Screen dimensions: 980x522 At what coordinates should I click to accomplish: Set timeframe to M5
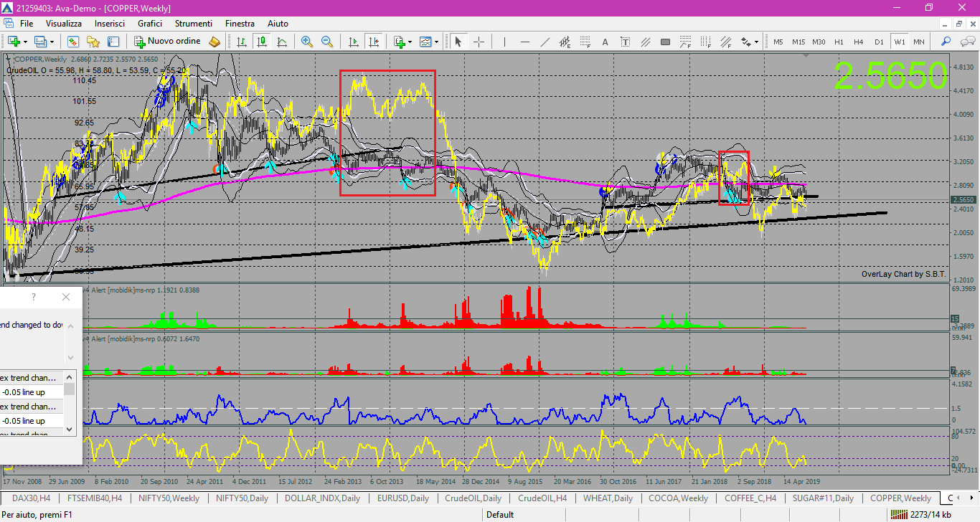coord(778,42)
